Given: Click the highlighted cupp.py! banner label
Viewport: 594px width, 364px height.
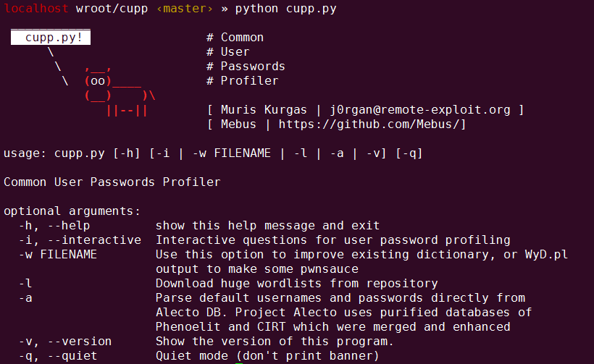Looking at the screenshot, I should point(51,38).
